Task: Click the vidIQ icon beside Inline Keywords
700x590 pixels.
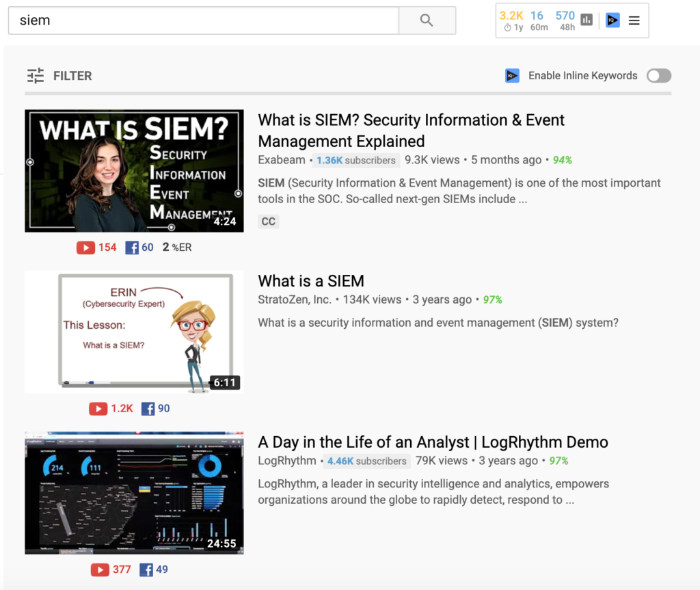Action: tap(512, 76)
